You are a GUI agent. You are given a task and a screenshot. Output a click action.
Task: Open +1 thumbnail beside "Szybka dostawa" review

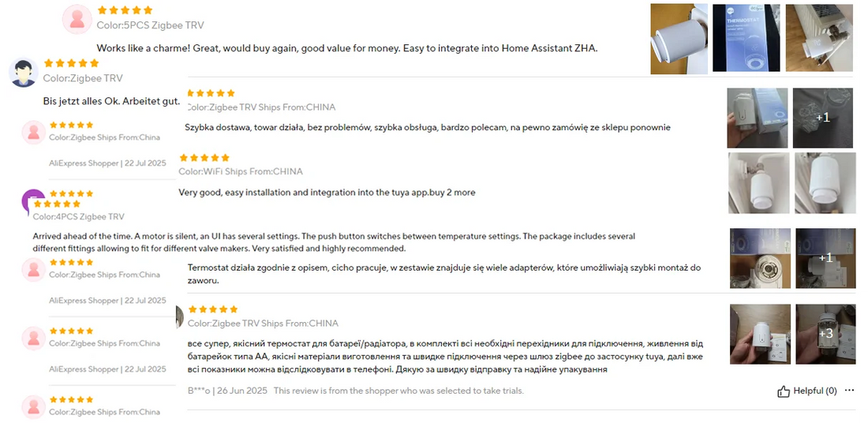pyautogui.click(x=822, y=118)
